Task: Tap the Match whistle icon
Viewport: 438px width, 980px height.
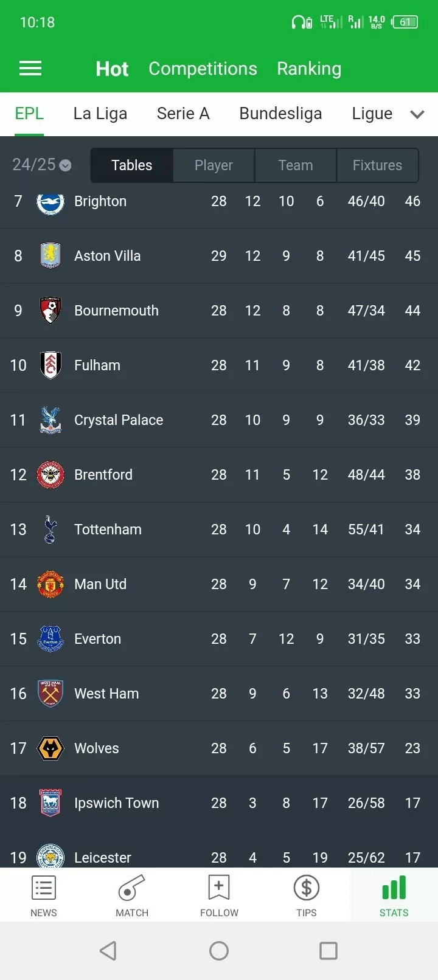Action: (131, 888)
